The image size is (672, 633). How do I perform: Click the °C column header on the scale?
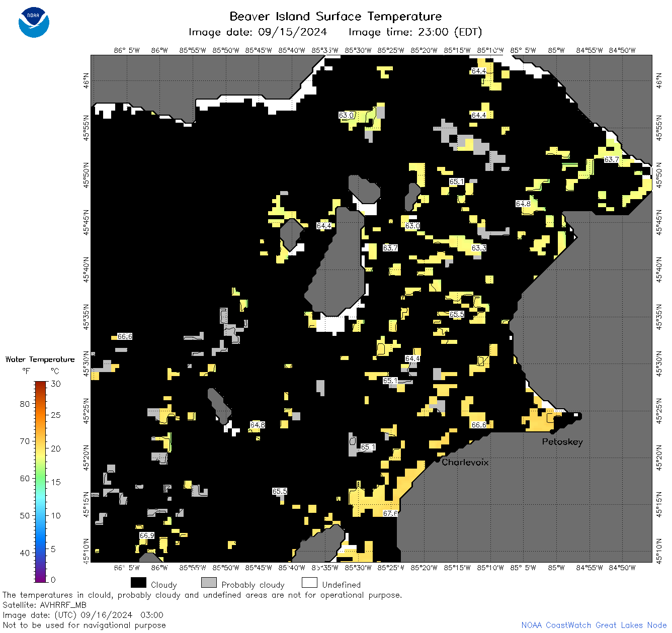click(x=55, y=371)
